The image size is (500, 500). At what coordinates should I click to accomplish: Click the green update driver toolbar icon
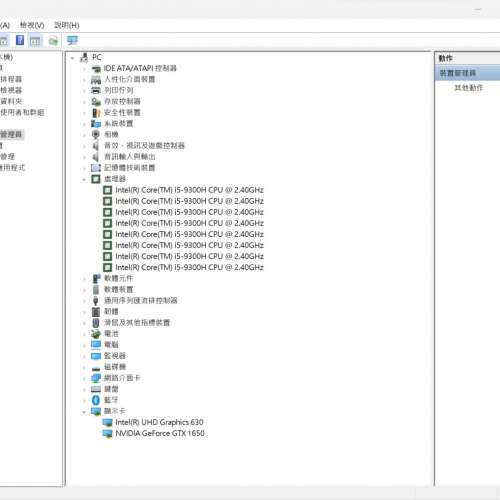click(x=53, y=41)
